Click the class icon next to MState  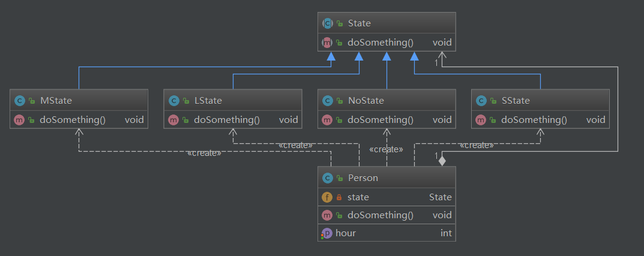[x=19, y=101]
